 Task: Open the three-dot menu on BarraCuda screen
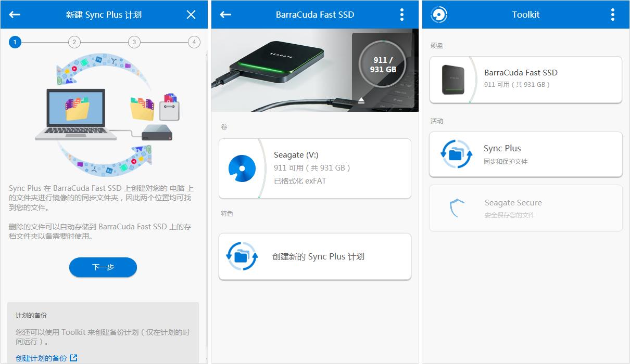pos(401,14)
